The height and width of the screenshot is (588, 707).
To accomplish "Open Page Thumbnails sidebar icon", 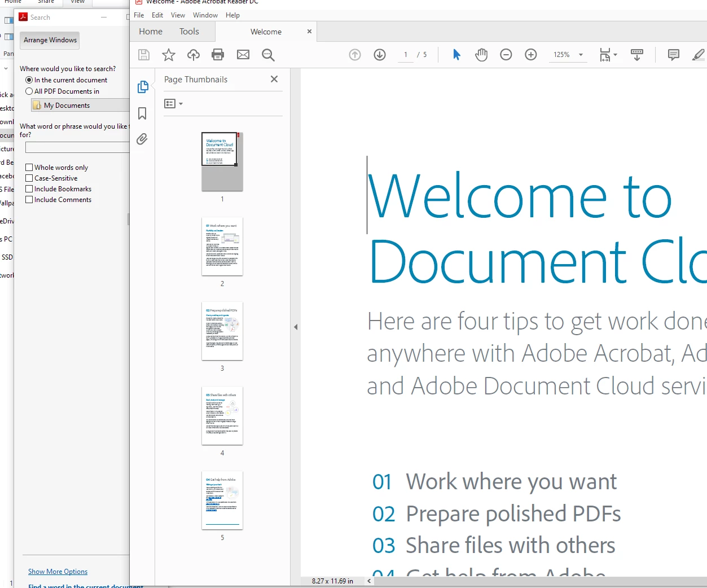I will [x=143, y=87].
